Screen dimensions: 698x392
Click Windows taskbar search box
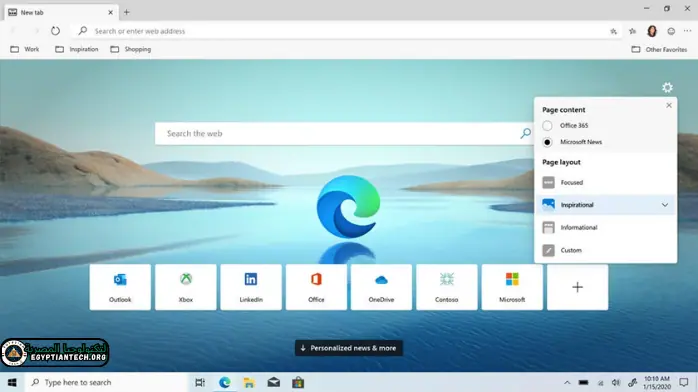tap(107, 382)
